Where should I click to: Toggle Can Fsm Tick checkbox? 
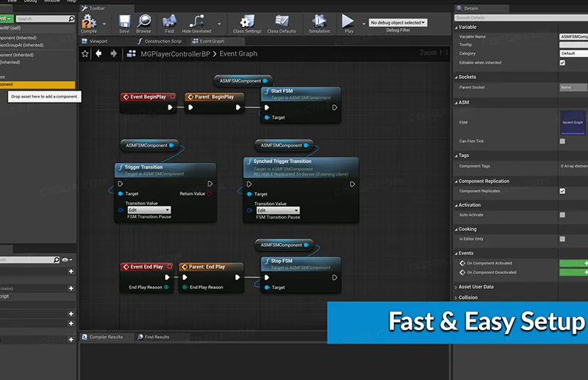point(562,141)
